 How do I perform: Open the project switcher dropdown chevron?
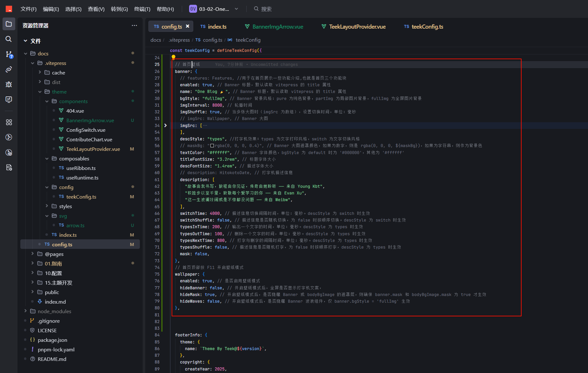(236, 9)
